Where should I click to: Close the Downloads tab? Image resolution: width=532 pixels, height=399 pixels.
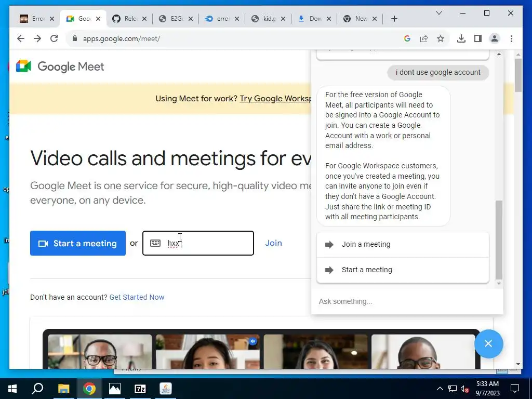click(329, 19)
